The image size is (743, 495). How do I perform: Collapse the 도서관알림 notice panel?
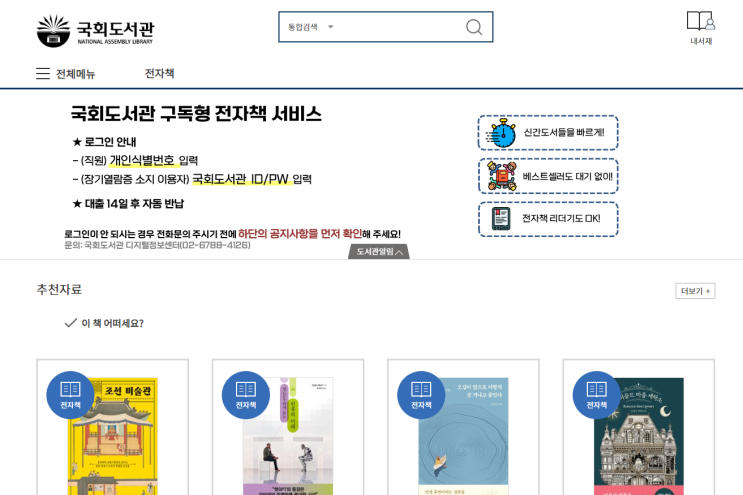379,252
